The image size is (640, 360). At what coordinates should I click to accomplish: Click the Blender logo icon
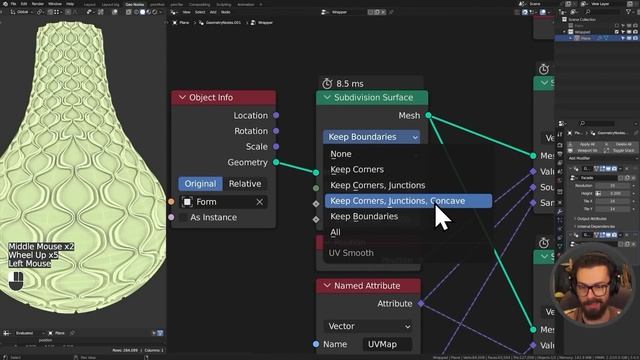pyautogui.click(x=5, y=4)
